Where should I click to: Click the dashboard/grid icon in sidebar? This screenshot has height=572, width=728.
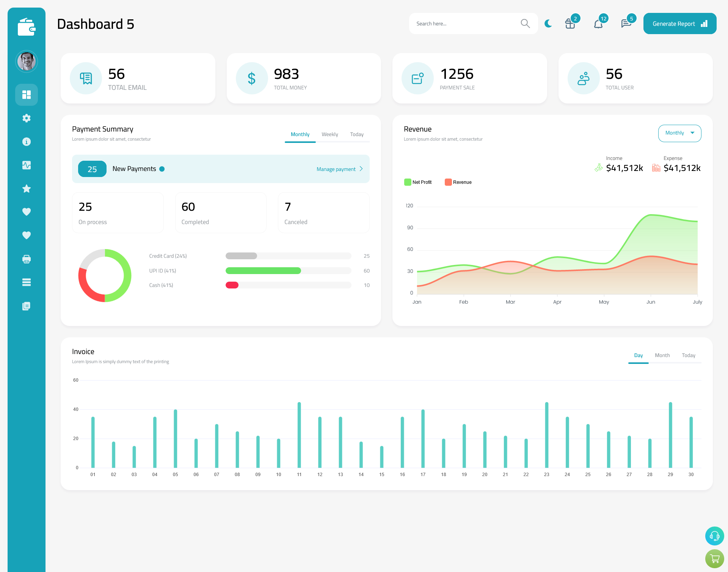click(27, 94)
